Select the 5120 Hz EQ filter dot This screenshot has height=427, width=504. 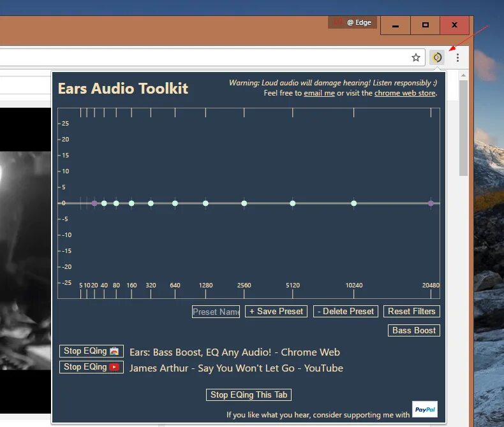pyautogui.click(x=292, y=203)
